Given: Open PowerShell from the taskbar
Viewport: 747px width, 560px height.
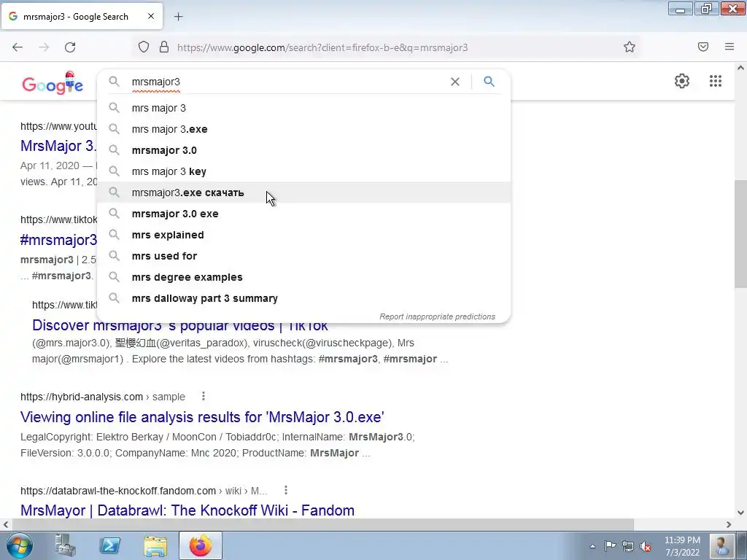Looking at the screenshot, I should 110,545.
